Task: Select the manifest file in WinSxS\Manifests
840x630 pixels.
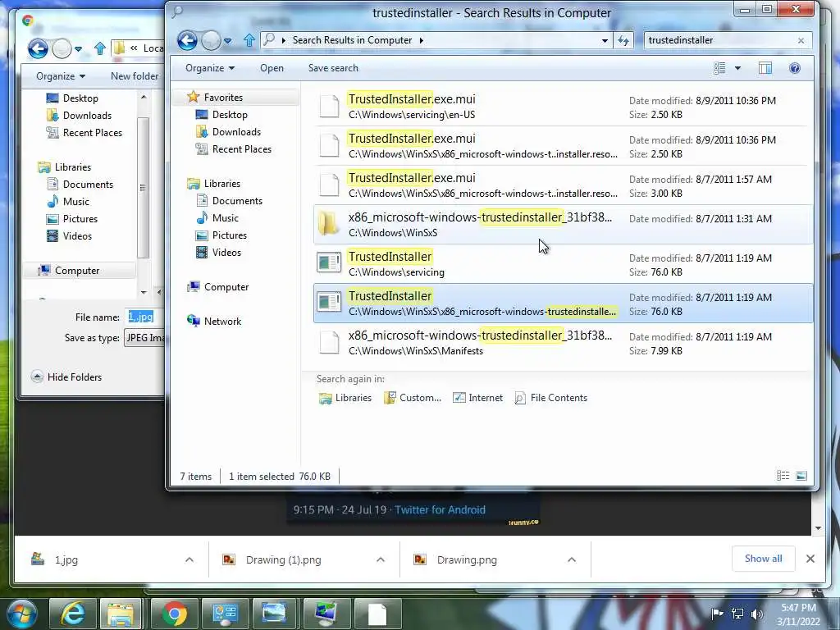Action: [x=563, y=343]
